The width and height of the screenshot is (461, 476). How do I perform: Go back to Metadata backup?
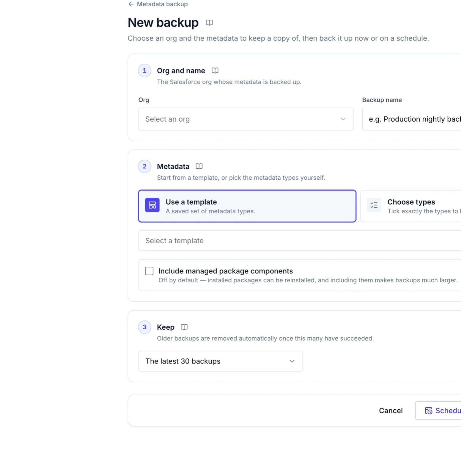158,4
